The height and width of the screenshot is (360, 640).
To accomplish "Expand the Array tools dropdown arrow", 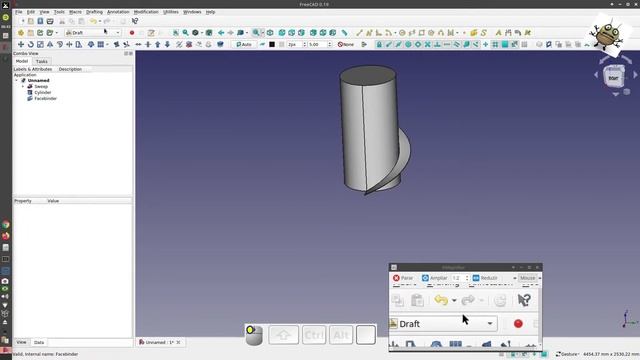I will coord(107,44).
